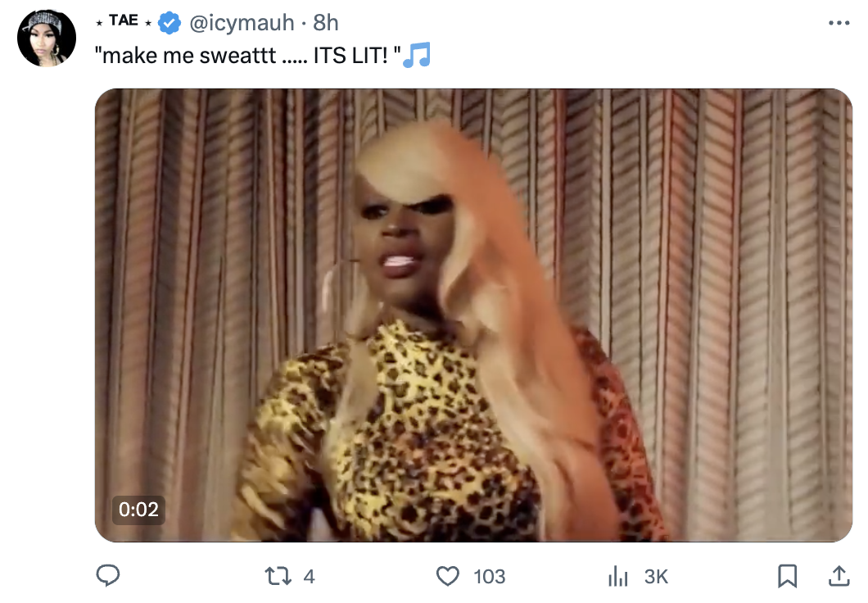Open the @icymauh handle link
This screenshot has height=603, width=868.
pos(242,23)
